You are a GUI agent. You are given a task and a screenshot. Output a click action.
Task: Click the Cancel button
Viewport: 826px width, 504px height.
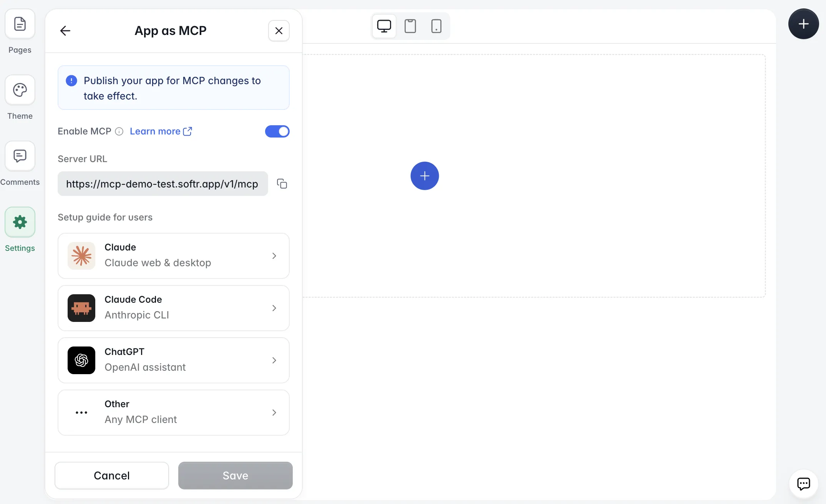click(112, 476)
